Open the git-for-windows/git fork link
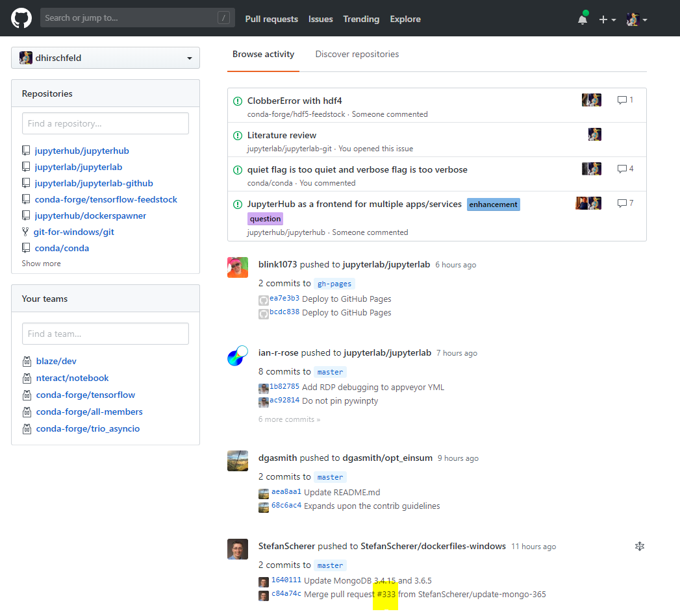The width and height of the screenshot is (680, 616). [x=74, y=232]
